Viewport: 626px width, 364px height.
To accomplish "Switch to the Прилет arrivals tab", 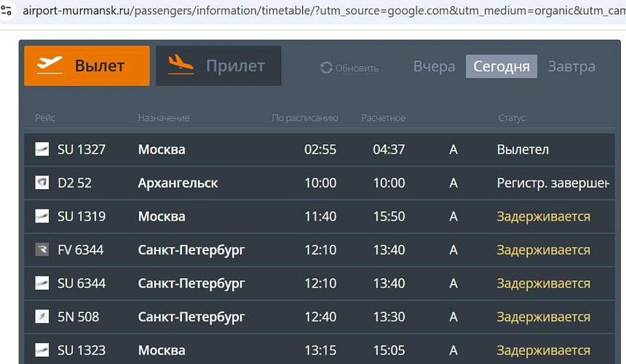I will tap(218, 66).
